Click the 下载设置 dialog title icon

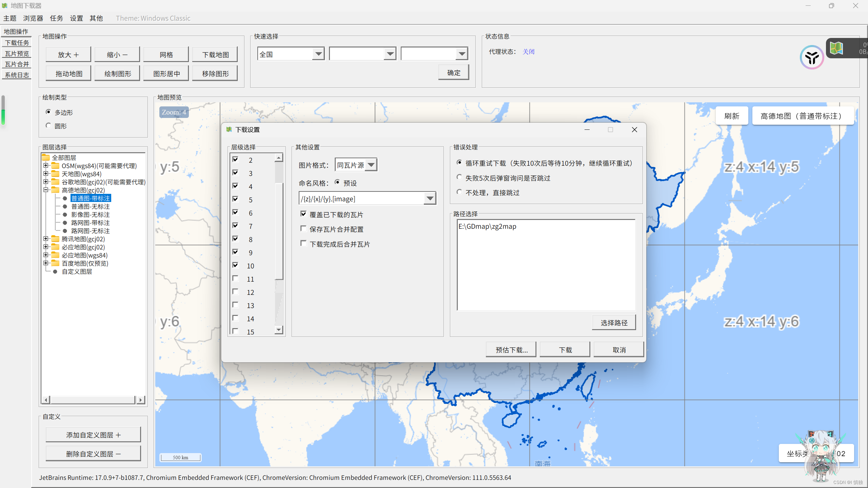click(x=229, y=129)
